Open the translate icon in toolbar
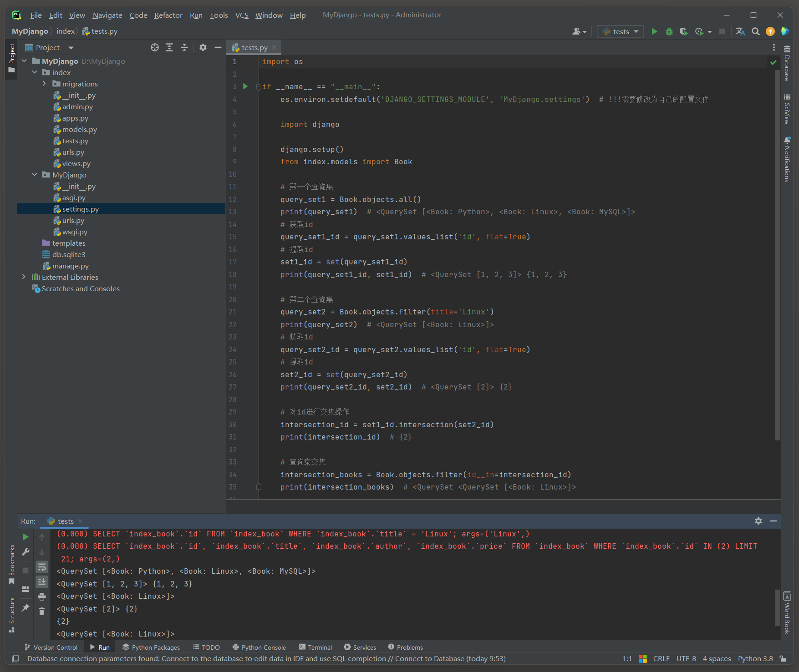The width and height of the screenshot is (799, 672). [740, 31]
